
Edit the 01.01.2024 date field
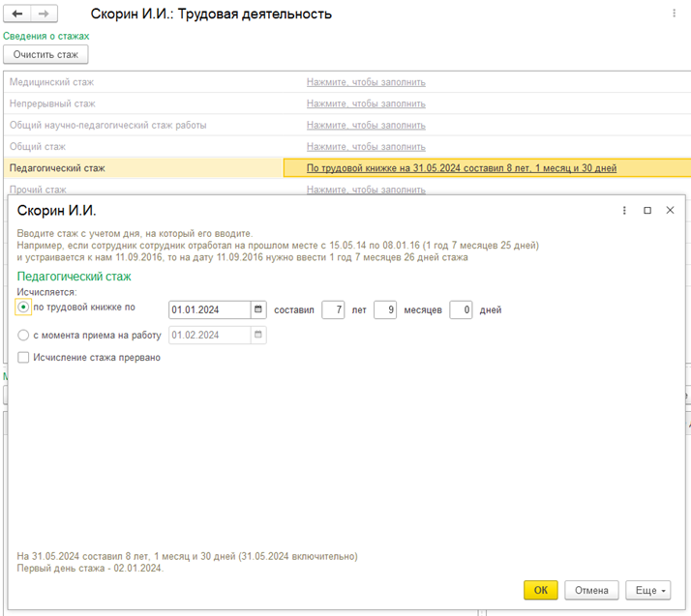[x=210, y=309]
